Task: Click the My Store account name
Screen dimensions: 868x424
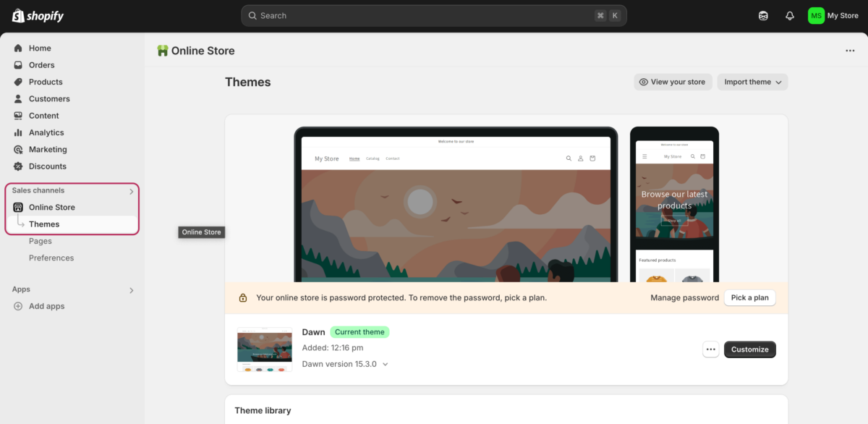Action: [843, 15]
